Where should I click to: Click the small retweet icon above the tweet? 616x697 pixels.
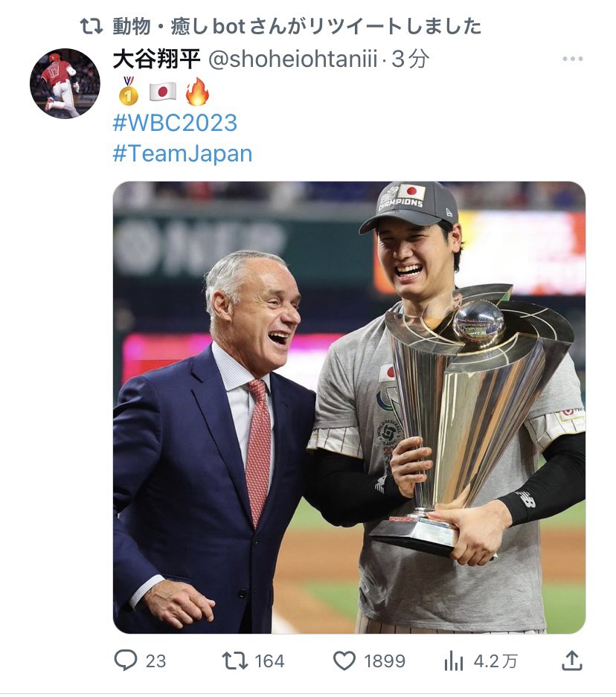(92, 26)
